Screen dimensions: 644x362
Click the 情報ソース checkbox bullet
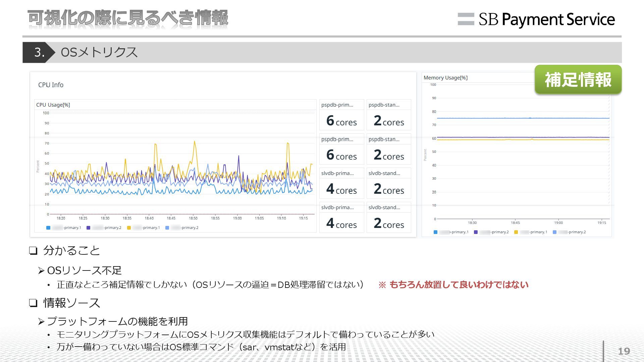(x=33, y=303)
